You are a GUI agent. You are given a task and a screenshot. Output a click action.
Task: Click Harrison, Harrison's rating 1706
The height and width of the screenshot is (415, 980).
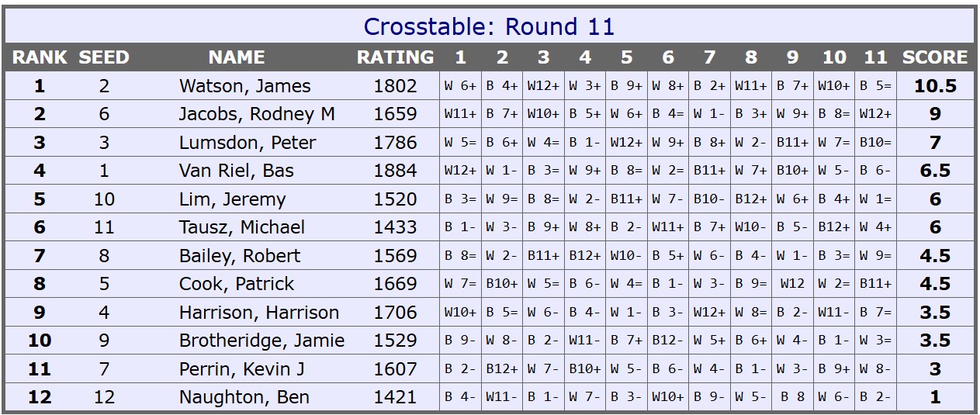395,313
